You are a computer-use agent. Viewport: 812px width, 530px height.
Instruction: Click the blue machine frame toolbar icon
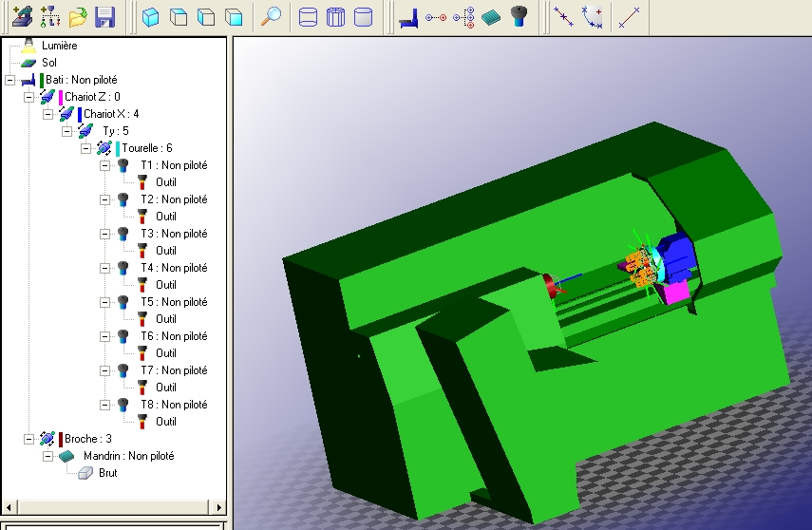tap(408, 18)
